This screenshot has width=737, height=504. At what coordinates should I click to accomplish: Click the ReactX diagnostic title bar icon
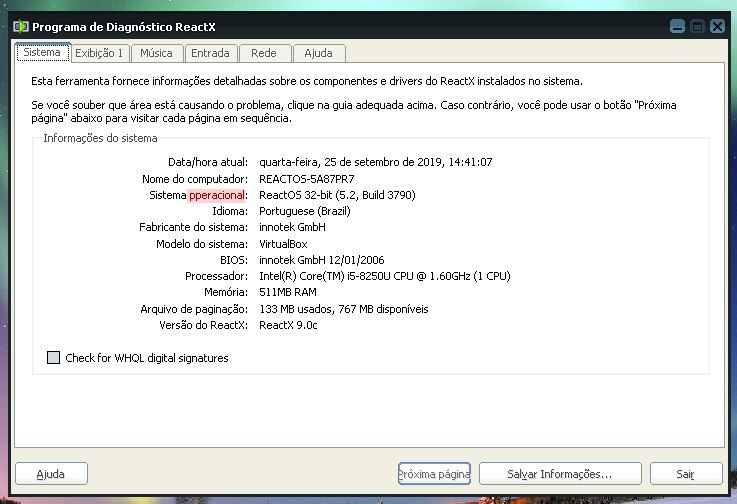(21, 26)
